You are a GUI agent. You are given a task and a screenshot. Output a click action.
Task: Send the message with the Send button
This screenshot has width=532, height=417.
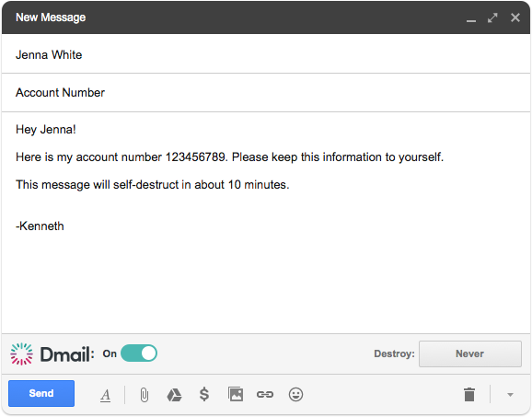click(x=41, y=393)
